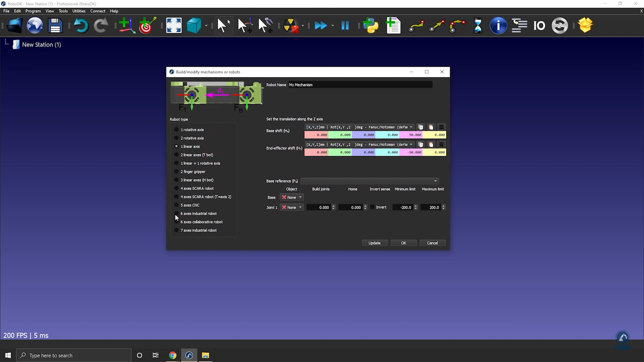Enable Invert sense checkbox for Joint 1
This screenshot has width=644, height=362.
click(x=372, y=207)
